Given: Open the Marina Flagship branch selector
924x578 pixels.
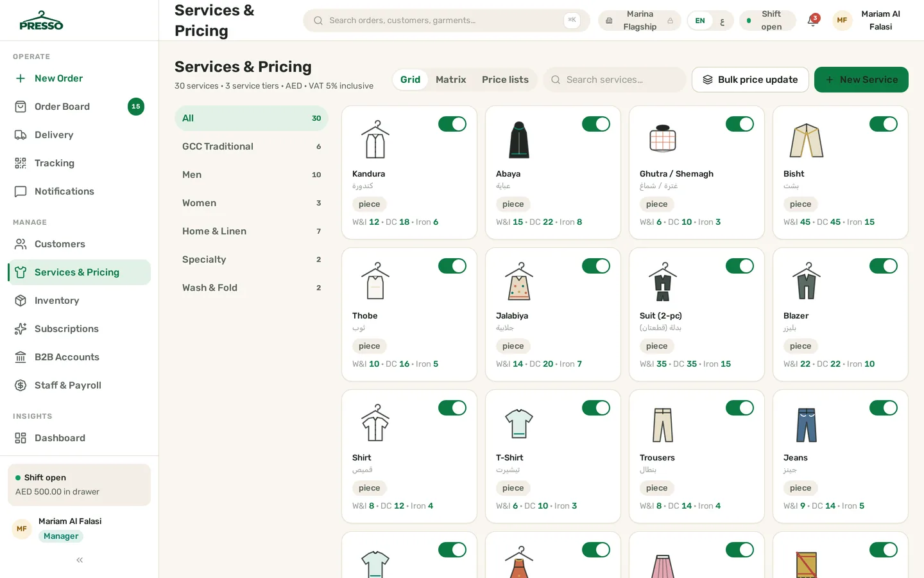Looking at the screenshot, I should [x=640, y=21].
